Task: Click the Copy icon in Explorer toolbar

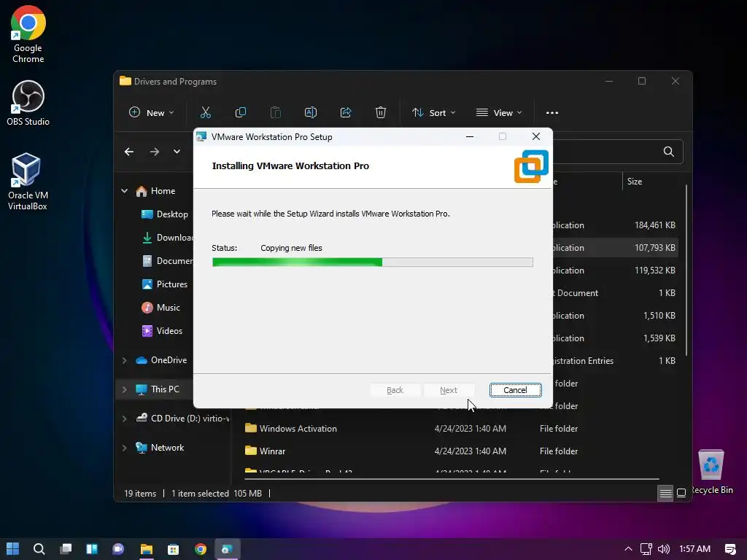Action: click(x=241, y=113)
